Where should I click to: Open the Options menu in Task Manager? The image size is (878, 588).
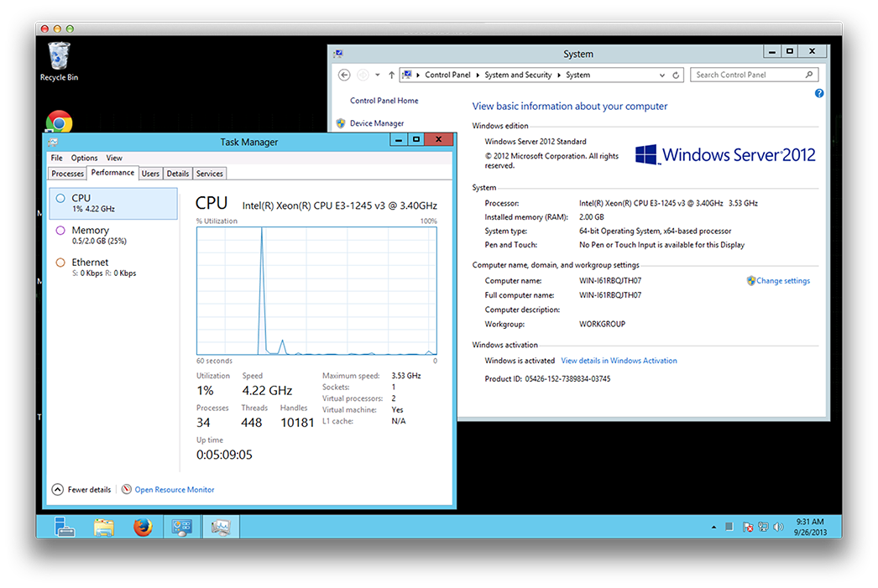(84, 158)
